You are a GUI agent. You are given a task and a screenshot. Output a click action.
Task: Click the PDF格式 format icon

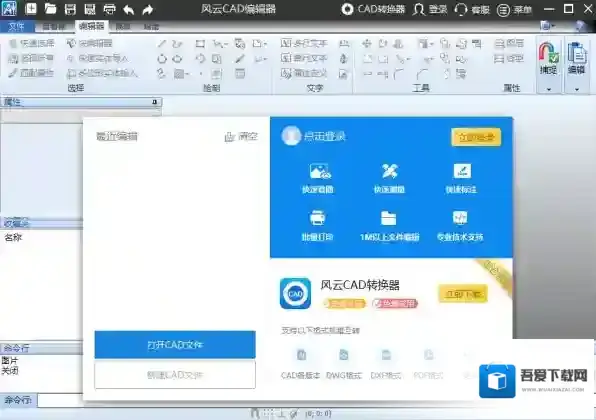click(428, 355)
